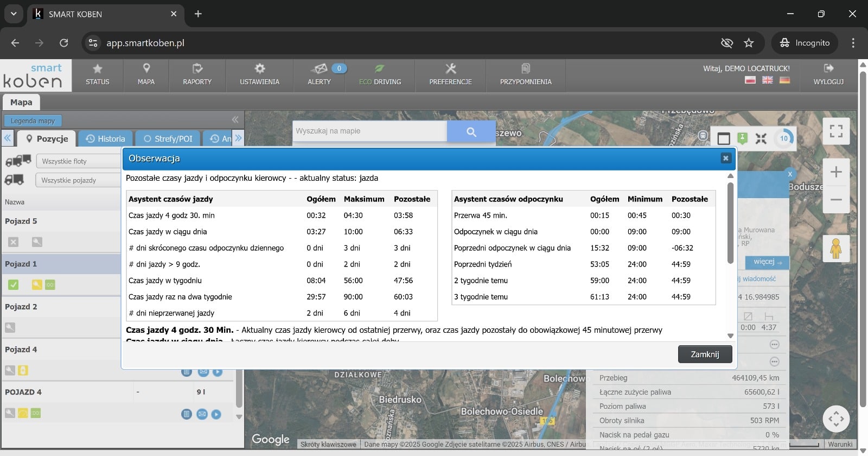
Task: Toggle the gray X box under Pojazd 5
Action: [14, 242]
